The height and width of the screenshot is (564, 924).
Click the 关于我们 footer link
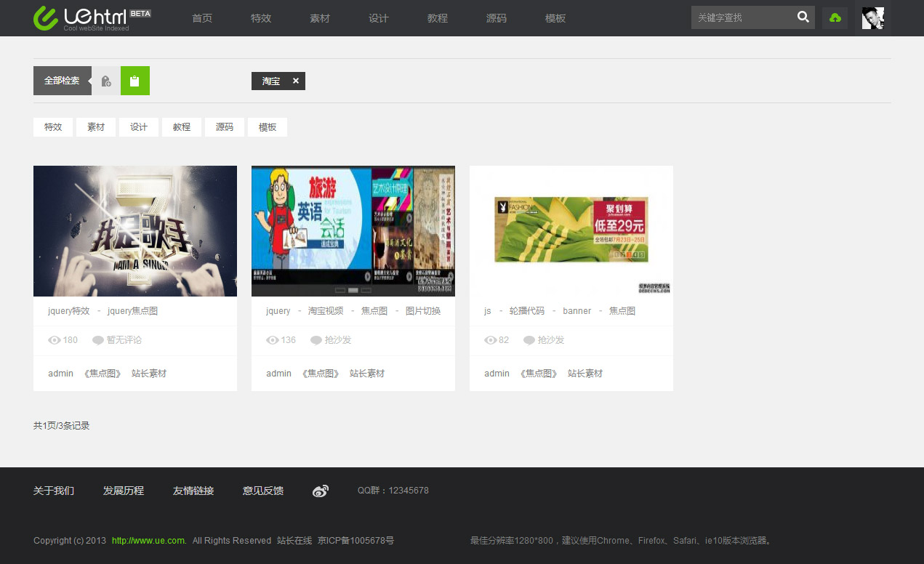[54, 491]
